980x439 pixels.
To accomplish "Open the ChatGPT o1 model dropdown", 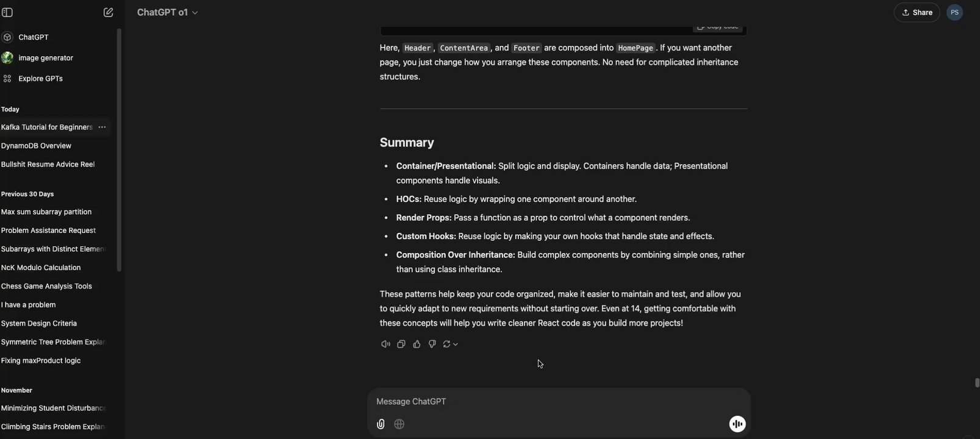I will (167, 12).
